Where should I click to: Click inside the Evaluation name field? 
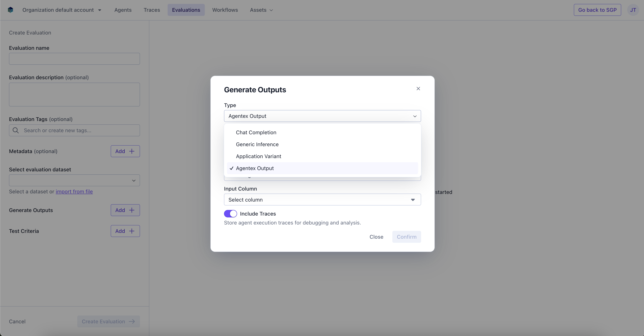[x=74, y=59]
